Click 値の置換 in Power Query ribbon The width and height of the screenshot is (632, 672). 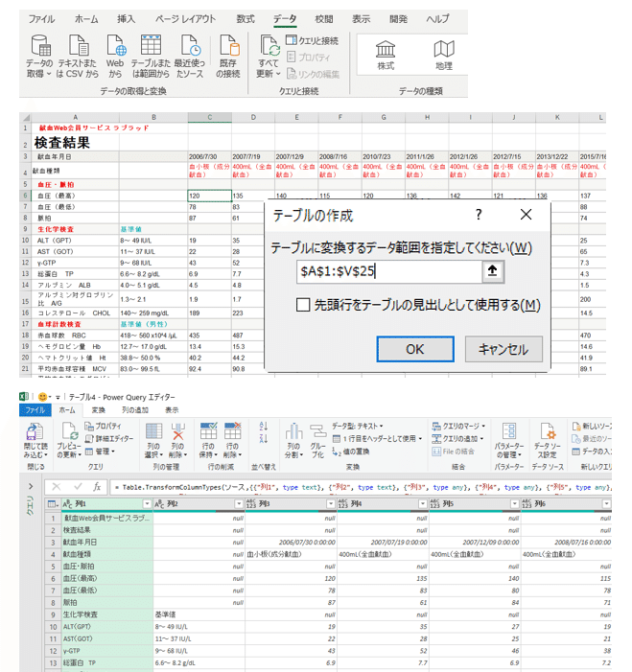coord(351,452)
